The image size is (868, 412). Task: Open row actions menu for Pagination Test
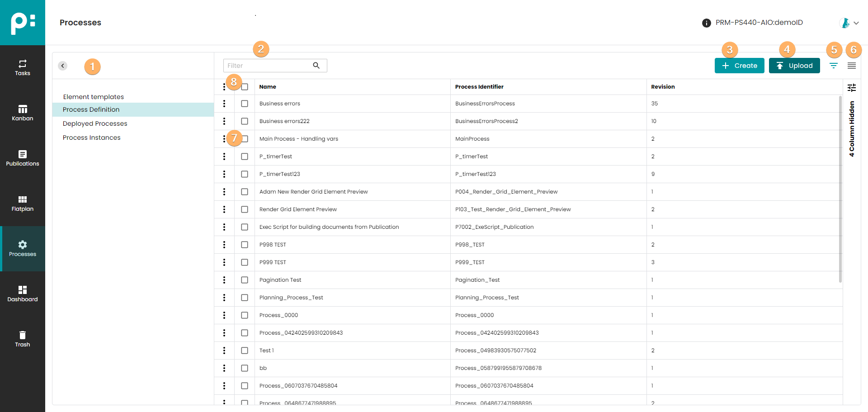tap(224, 280)
